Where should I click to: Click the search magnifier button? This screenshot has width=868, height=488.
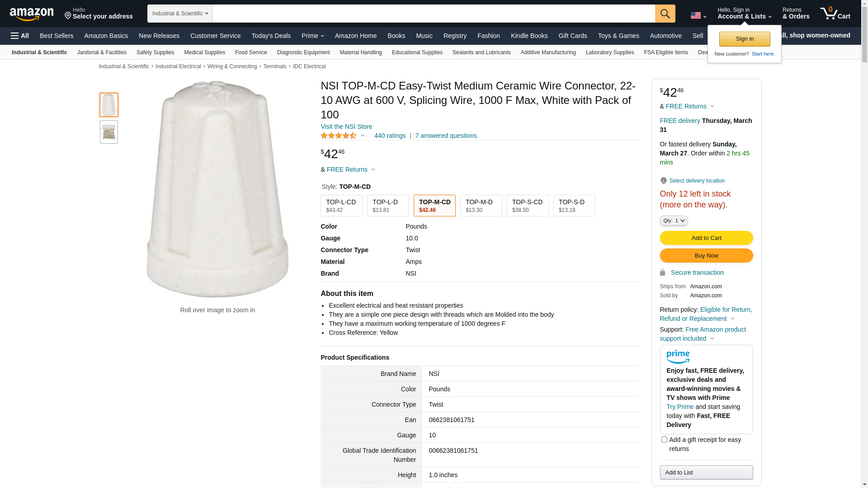coord(665,14)
